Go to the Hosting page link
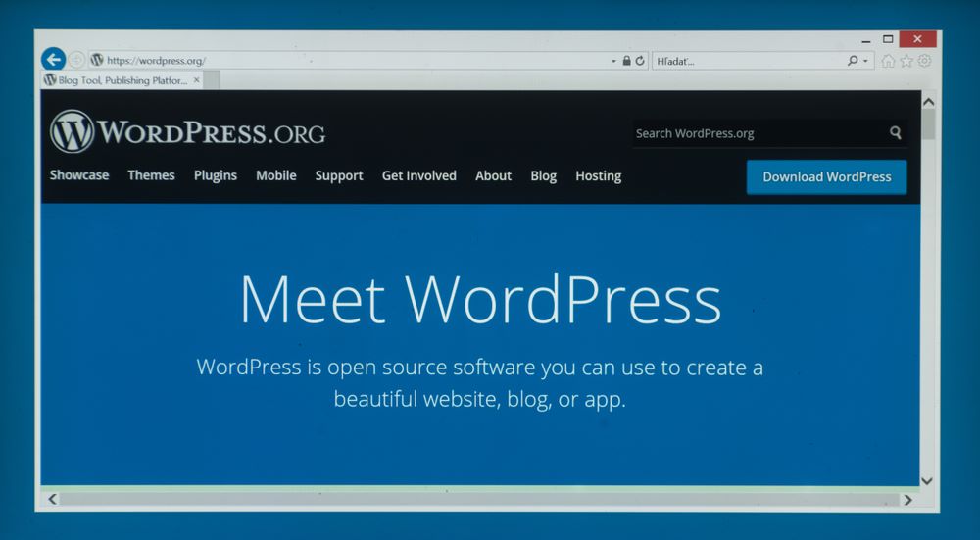The width and height of the screenshot is (980, 540). click(598, 176)
